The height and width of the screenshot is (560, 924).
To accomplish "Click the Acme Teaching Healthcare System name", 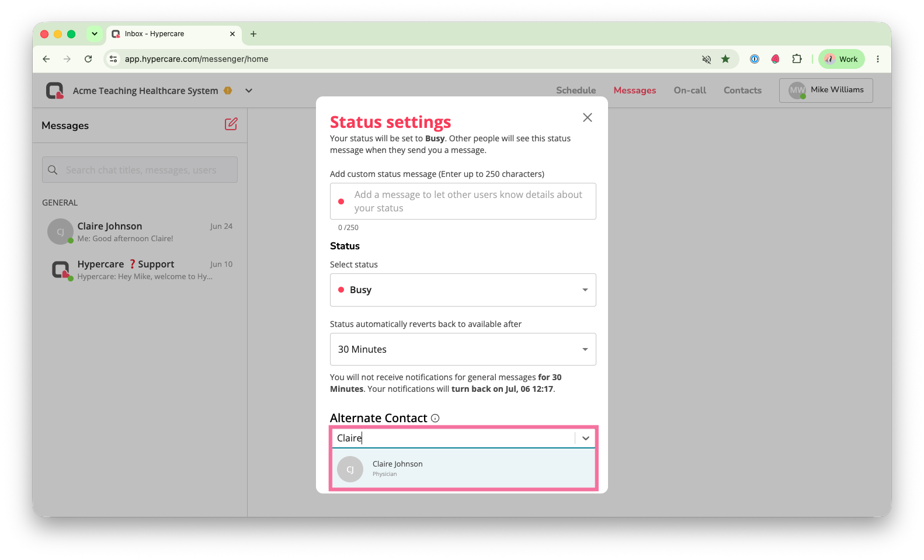I will click(x=145, y=91).
